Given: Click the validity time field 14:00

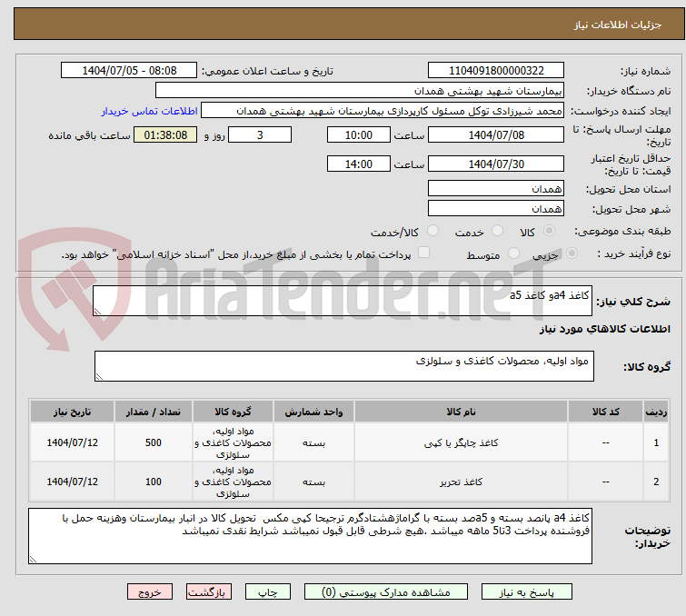Looking at the screenshot, I should [x=358, y=164].
